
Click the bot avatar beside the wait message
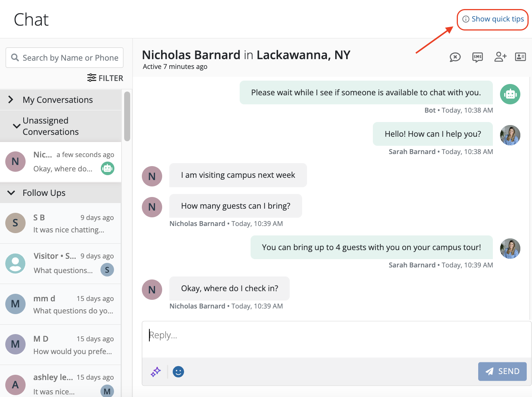[510, 94]
